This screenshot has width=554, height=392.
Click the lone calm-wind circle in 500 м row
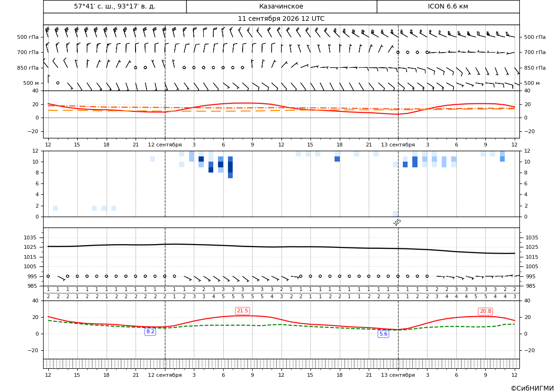pyautogui.click(x=58, y=83)
